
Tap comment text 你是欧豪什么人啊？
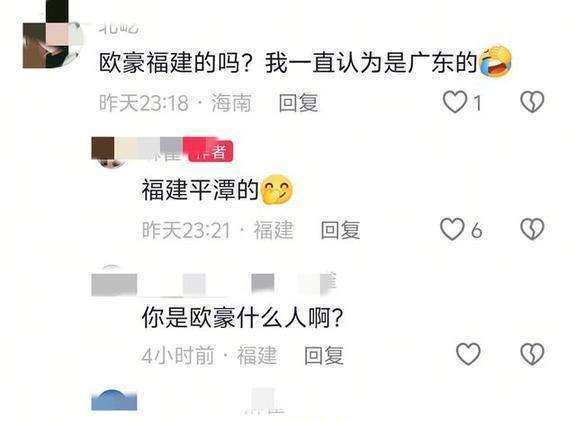pos(242,318)
